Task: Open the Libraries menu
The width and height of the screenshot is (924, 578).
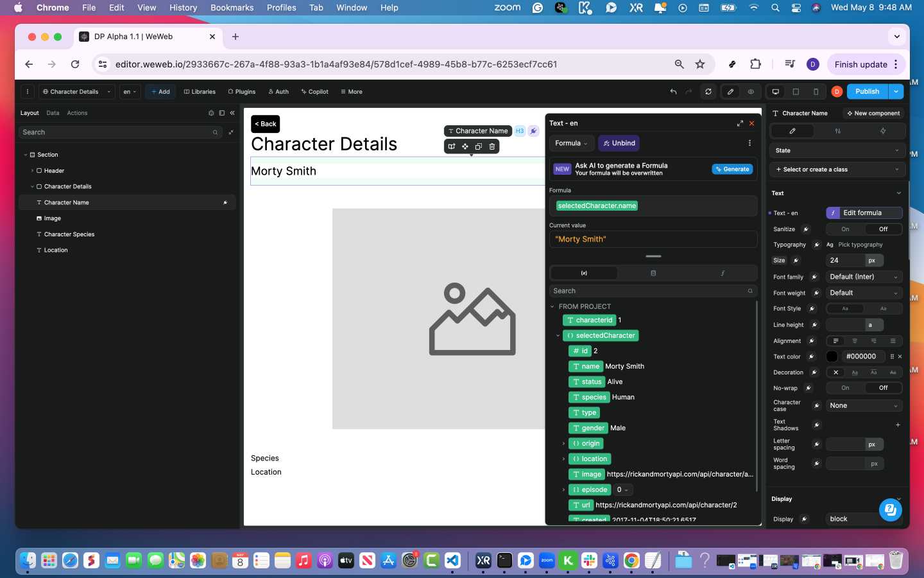Action: point(200,92)
